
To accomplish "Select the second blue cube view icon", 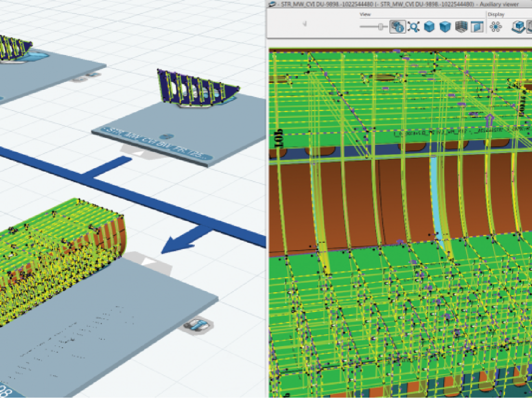I will [x=445, y=27].
